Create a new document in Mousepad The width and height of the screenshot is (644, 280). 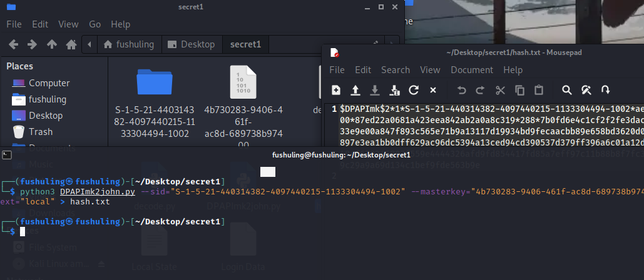tap(336, 90)
